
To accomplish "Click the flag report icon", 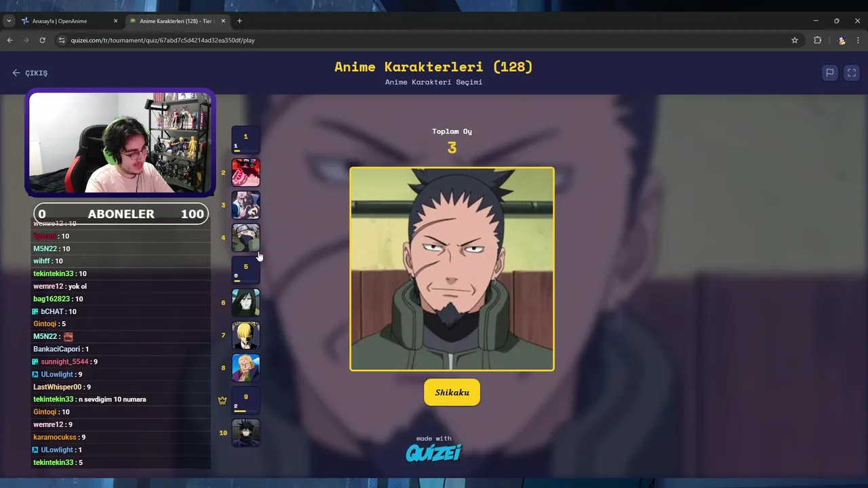I will pyautogui.click(x=829, y=73).
